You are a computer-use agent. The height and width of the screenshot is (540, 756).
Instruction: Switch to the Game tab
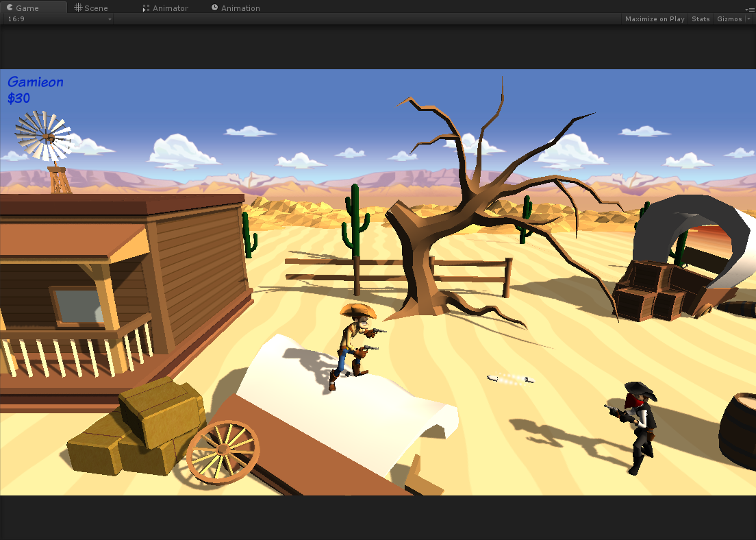27,8
